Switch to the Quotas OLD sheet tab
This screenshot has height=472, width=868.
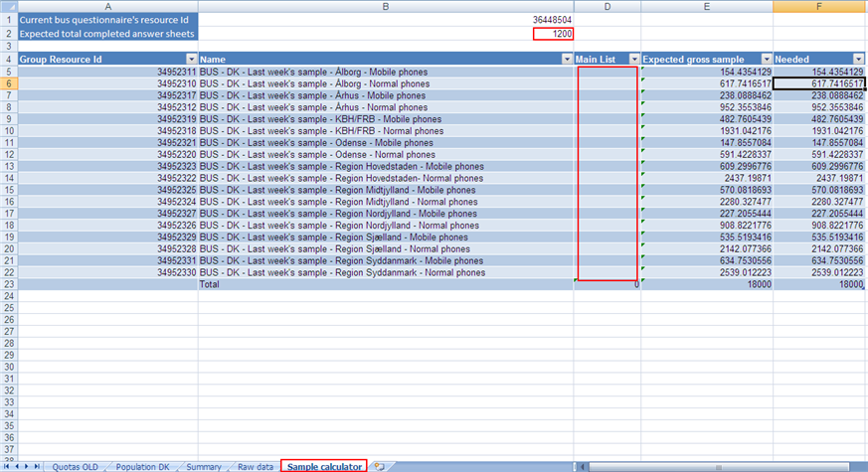pyautogui.click(x=76, y=466)
